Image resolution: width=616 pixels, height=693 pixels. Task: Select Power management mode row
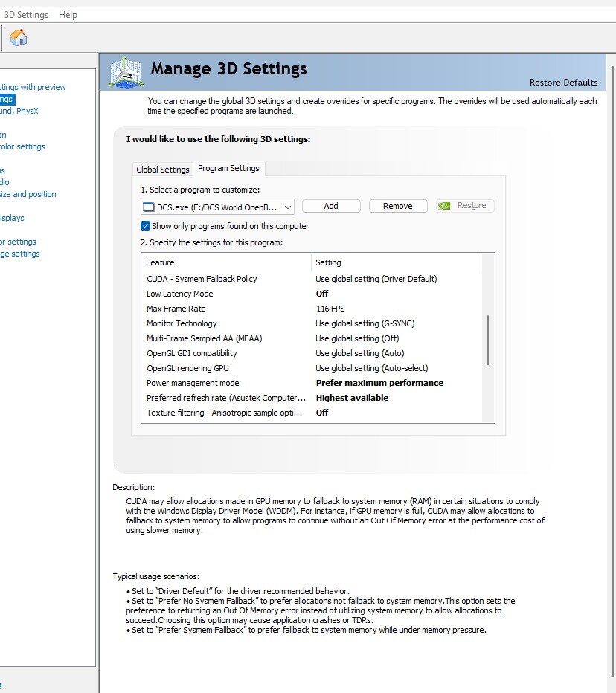[x=311, y=383]
